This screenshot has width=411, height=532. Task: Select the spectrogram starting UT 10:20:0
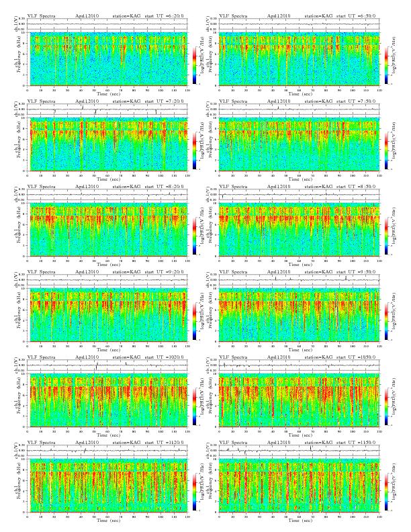pyautogui.click(x=107, y=400)
